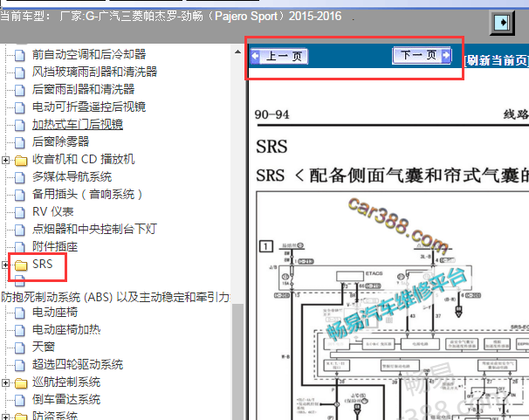Screen dimensions: 529x420
Task: Select 附件插座 tree item
Action: (x=55, y=247)
